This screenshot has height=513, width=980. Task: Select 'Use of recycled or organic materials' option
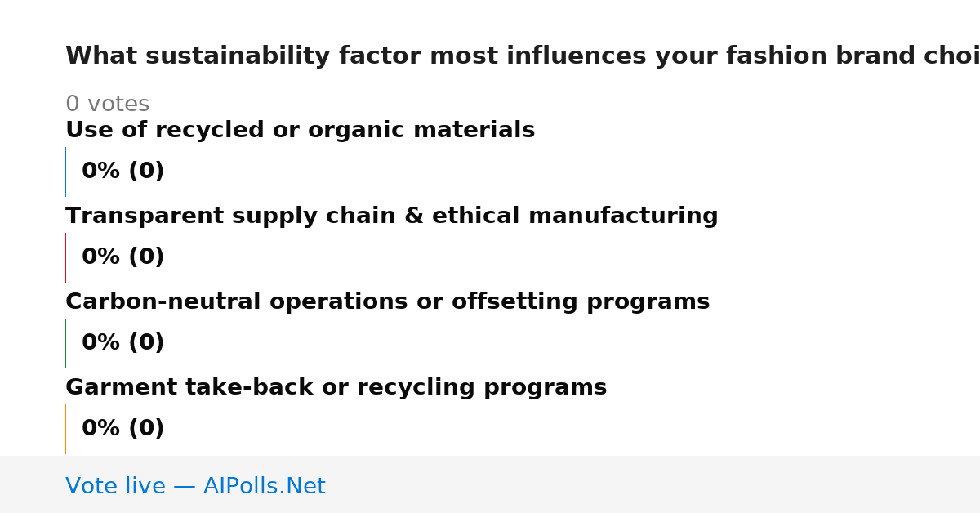pyautogui.click(x=300, y=131)
